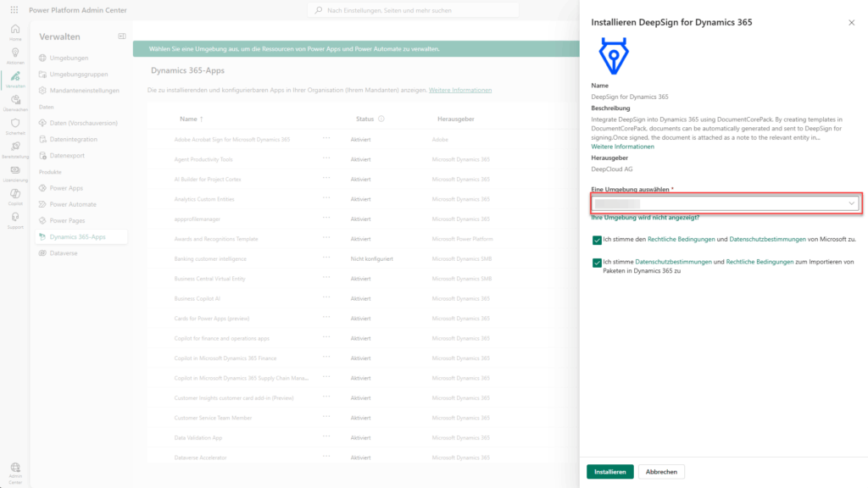Image resolution: width=868 pixels, height=488 pixels.
Task: Open Rechtliche Bedingungen link for Dynamics 365 package import
Action: pos(759,262)
